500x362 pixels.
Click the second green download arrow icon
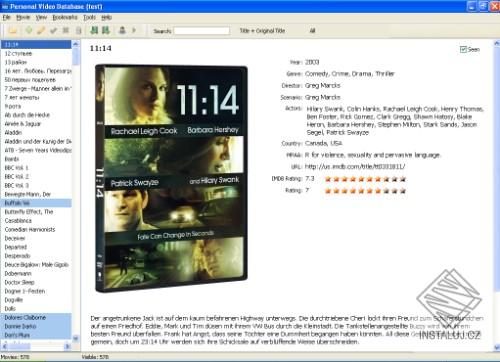106,30
